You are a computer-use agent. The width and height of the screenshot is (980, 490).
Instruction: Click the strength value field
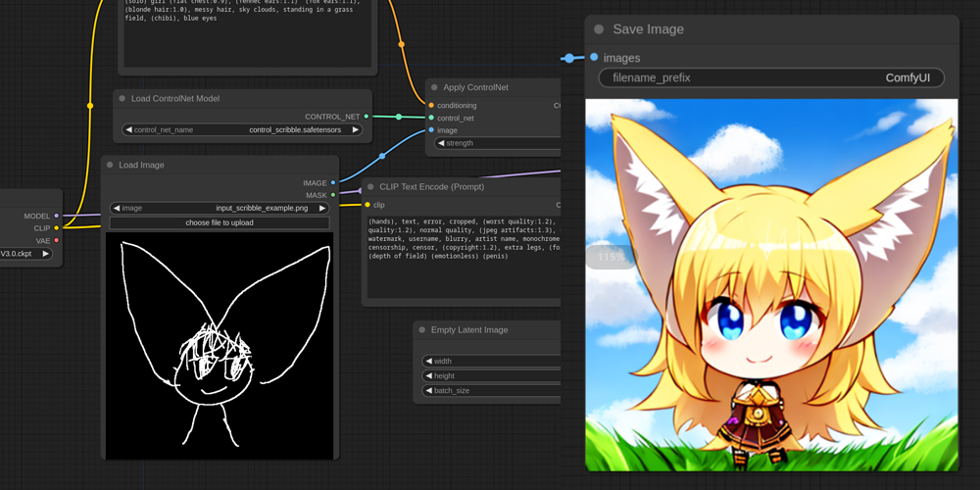click(x=497, y=143)
